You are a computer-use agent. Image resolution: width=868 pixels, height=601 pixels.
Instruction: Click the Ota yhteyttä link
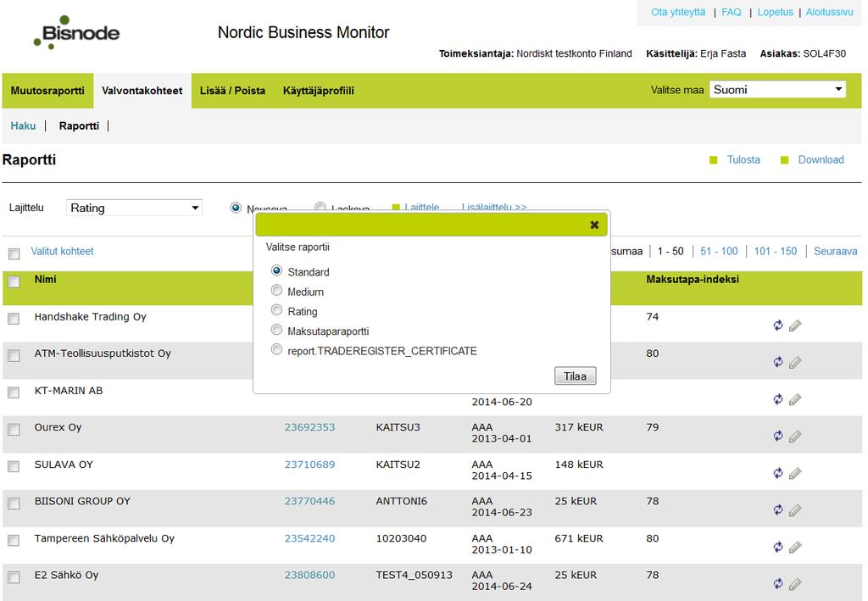click(x=678, y=12)
